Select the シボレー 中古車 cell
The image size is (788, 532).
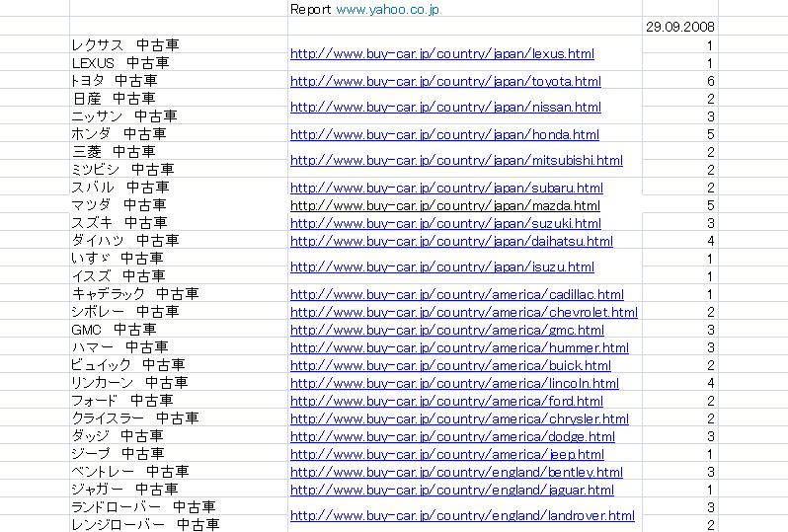tap(179, 312)
